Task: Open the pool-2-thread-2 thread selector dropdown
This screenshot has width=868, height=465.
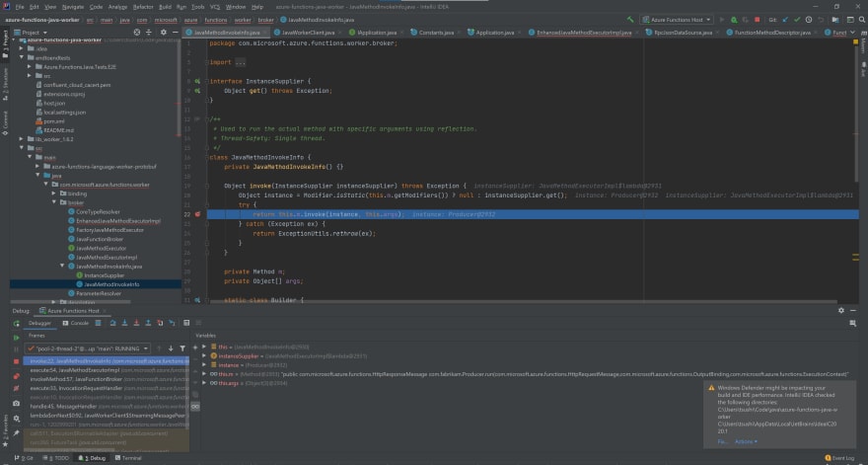Action: 88,349
